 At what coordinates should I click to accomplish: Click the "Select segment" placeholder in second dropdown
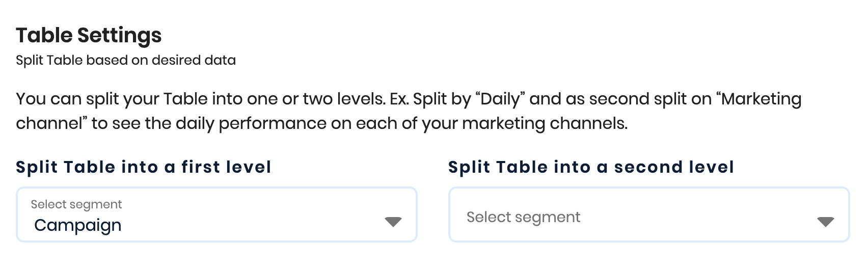[x=523, y=217]
